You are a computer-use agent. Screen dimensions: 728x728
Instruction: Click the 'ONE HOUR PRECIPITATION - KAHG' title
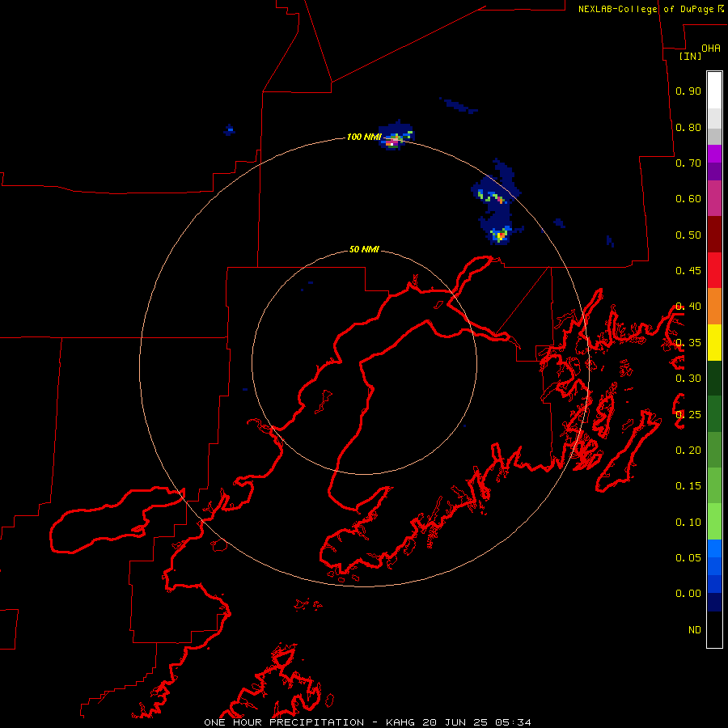[309, 722]
